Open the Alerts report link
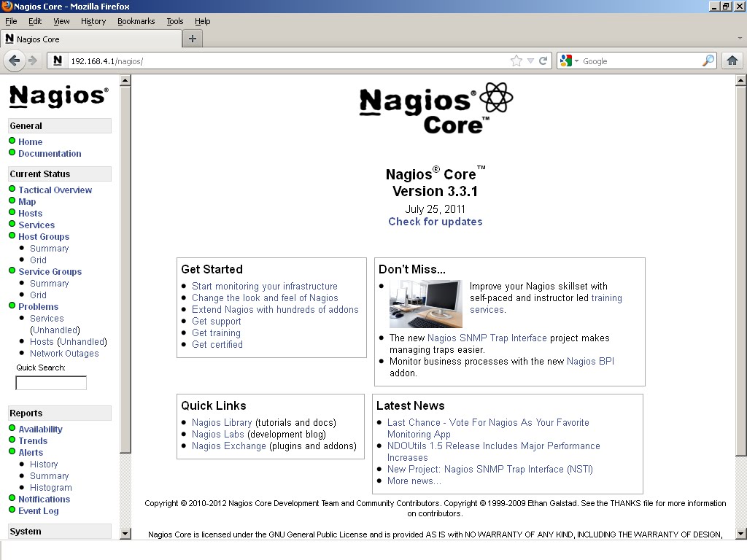 pos(31,452)
